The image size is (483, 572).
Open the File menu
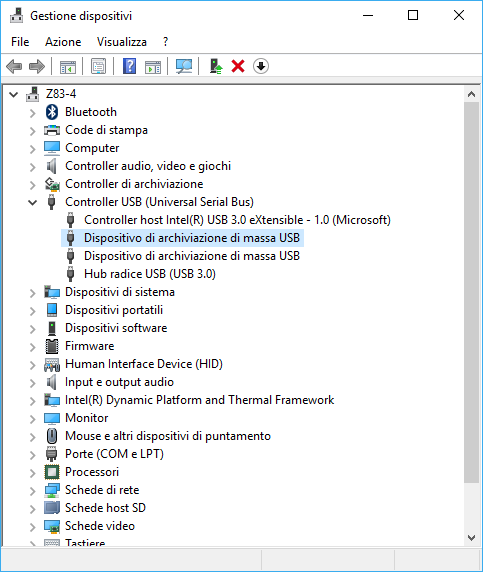coord(20,42)
